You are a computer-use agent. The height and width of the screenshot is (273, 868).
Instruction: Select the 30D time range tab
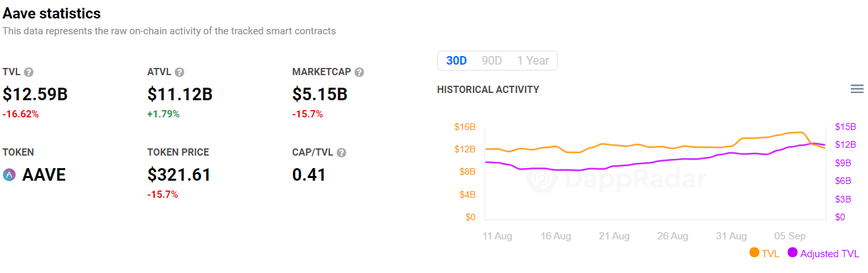tap(456, 61)
